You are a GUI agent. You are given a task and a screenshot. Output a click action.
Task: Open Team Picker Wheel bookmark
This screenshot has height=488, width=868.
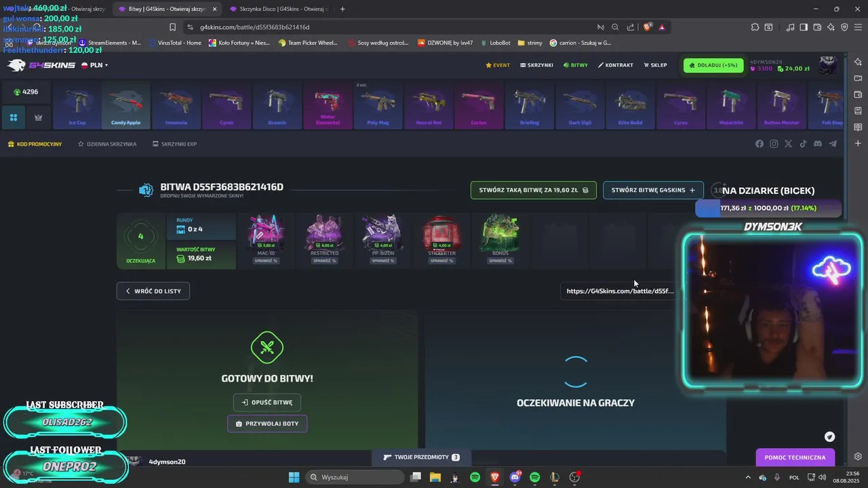[308, 43]
